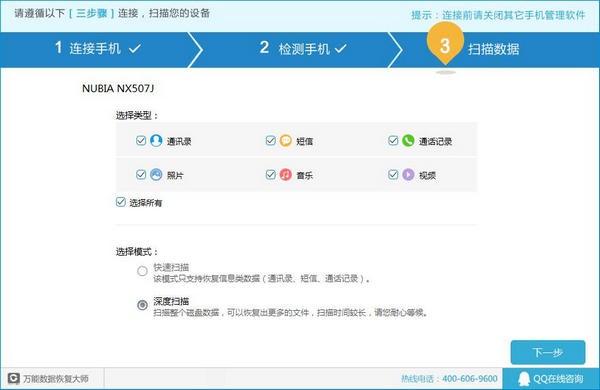Uncheck the 短信 messages checkbox
This screenshot has width=600, height=390.
pos(271,140)
